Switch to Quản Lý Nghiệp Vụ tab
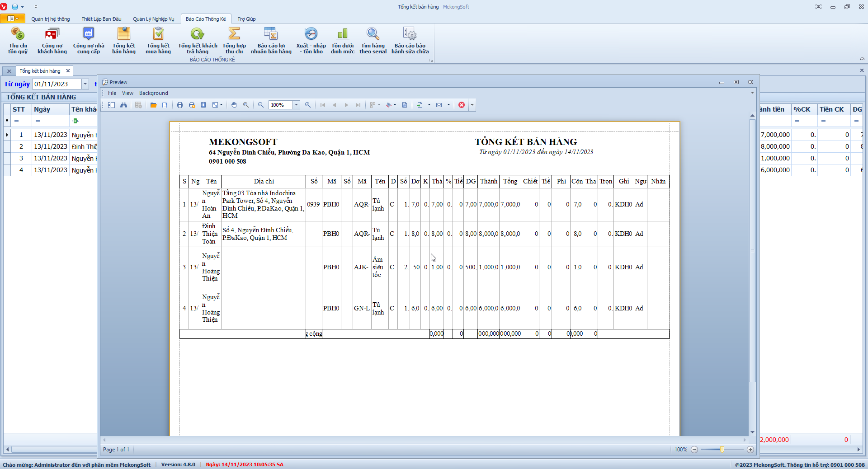The height and width of the screenshot is (469, 868). point(153,19)
